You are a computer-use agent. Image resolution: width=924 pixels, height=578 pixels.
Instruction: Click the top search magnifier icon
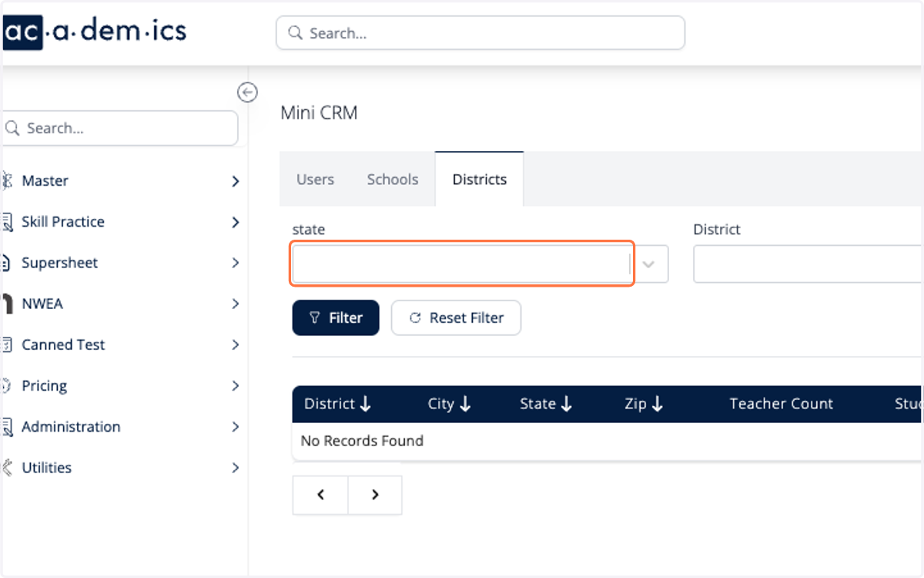(295, 33)
